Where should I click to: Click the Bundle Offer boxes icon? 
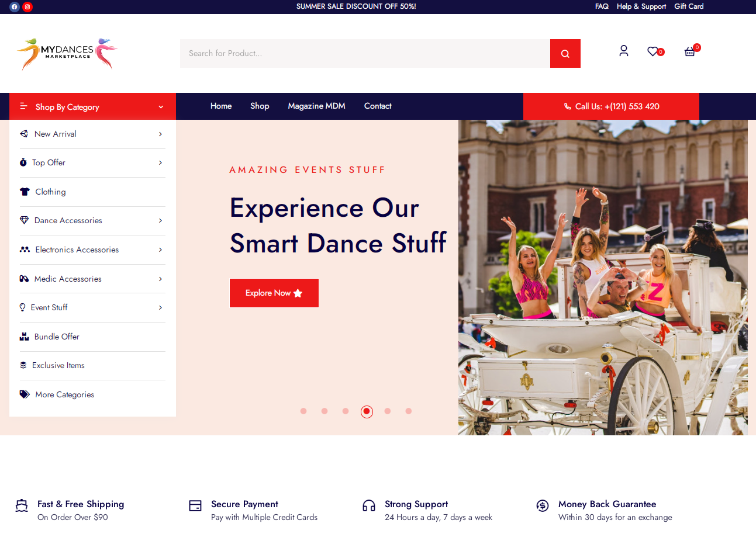click(x=24, y=337)
